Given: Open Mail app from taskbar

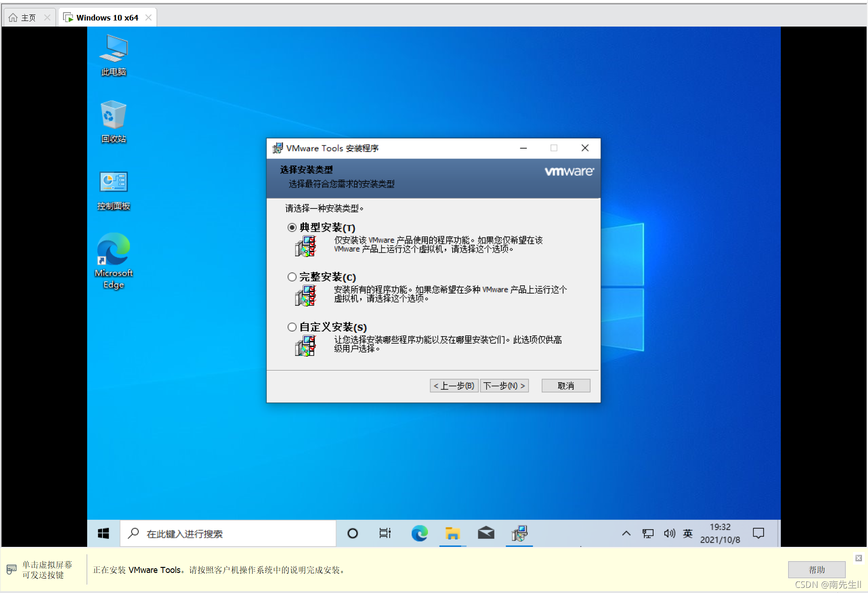Looking at the screenshot, I should point(486,533).
